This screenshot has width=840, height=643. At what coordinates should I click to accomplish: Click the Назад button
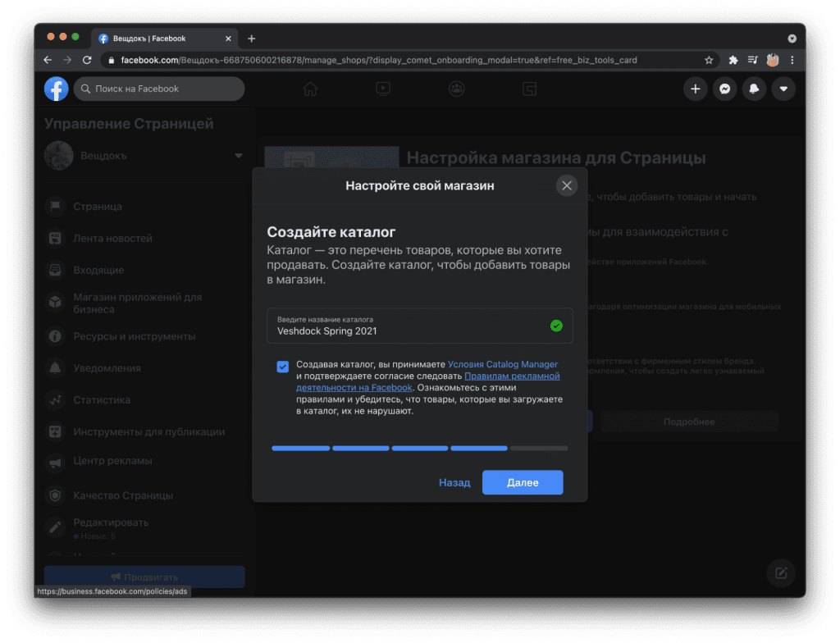click(x=454, y=483)
